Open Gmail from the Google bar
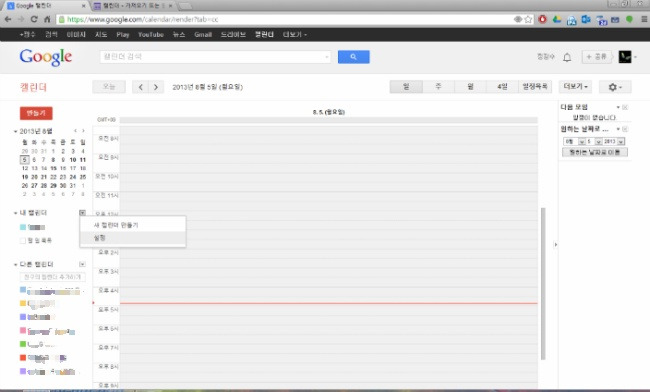Image resolution: width=650 pixels, height=392 pixels. pyautogui.click(x=203, y=34)
